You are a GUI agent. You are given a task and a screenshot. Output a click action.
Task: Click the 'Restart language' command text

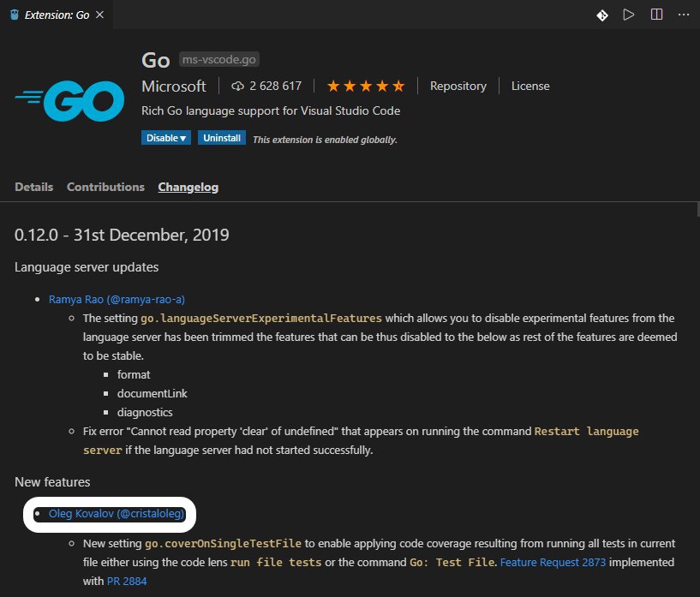(x=587, y=432)
